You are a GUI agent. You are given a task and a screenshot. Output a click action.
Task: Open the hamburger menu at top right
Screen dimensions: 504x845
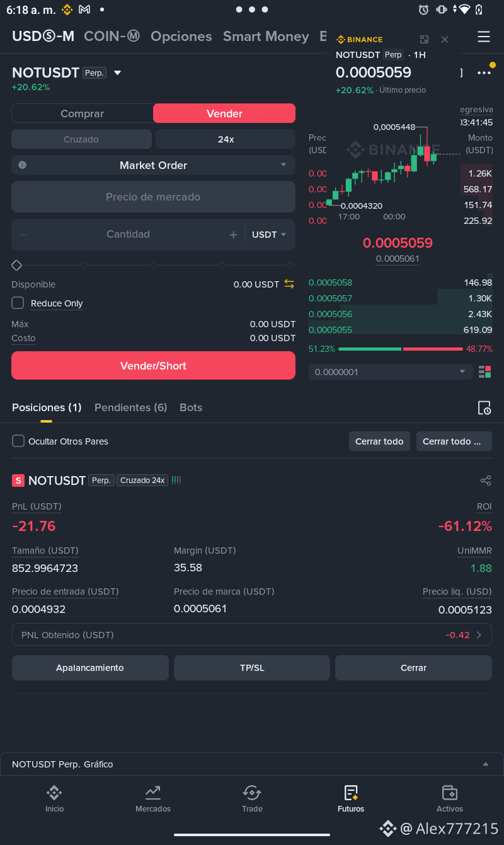[484, 37]
